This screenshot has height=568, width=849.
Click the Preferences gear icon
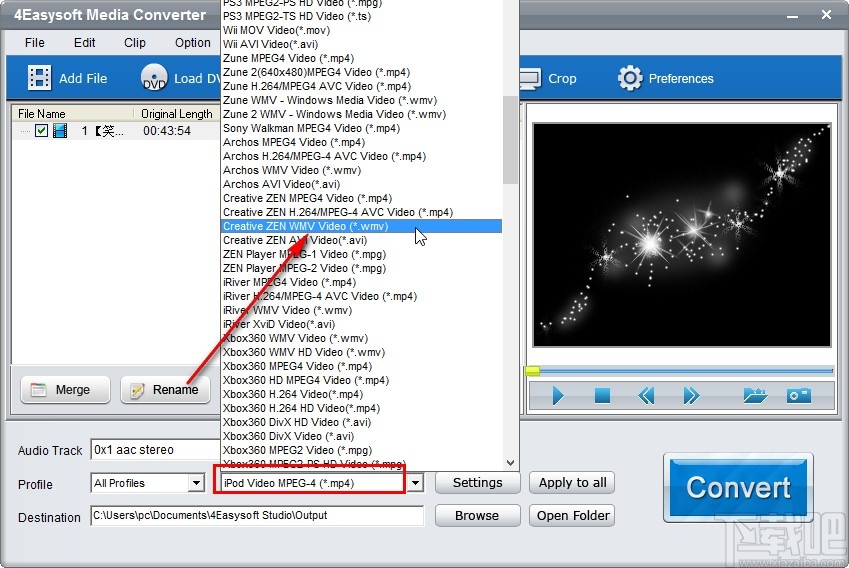pos(630,79)
